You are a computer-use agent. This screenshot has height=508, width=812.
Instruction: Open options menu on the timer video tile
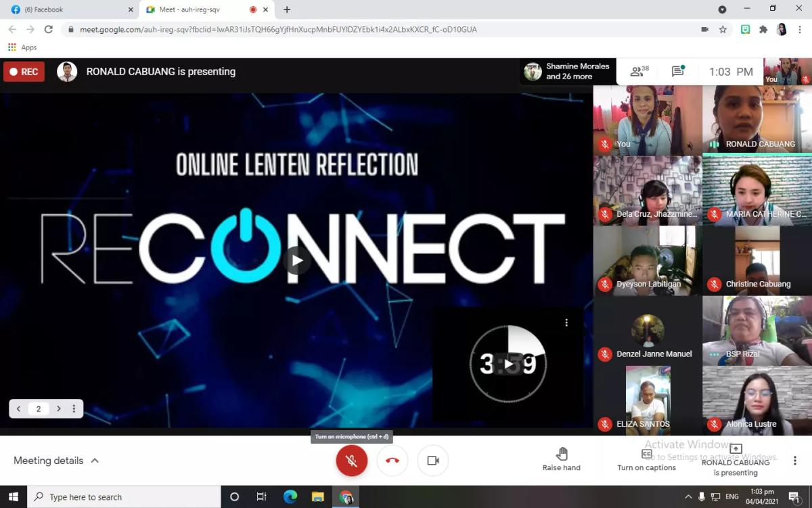point(566,323)
